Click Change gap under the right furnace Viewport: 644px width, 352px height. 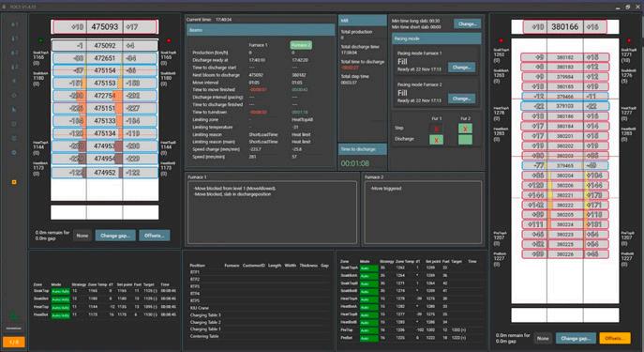tap(576, 339)
